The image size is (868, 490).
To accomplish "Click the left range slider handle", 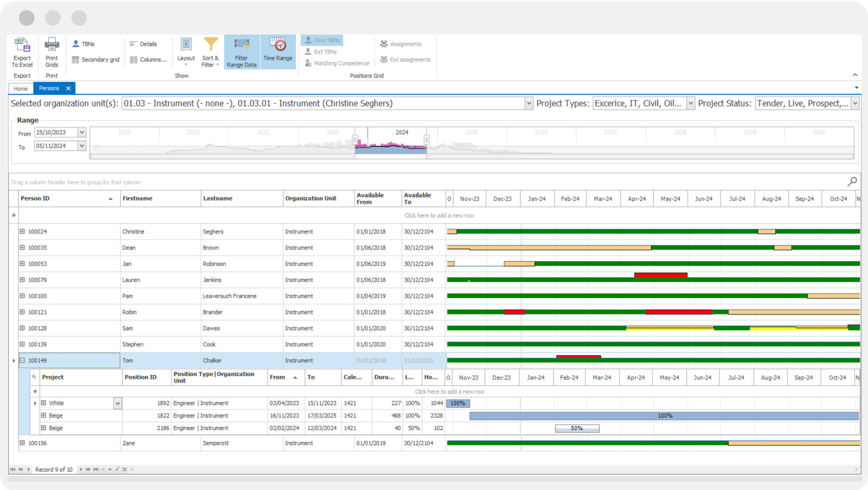I will pyautogui.click(x=355, y=140).
